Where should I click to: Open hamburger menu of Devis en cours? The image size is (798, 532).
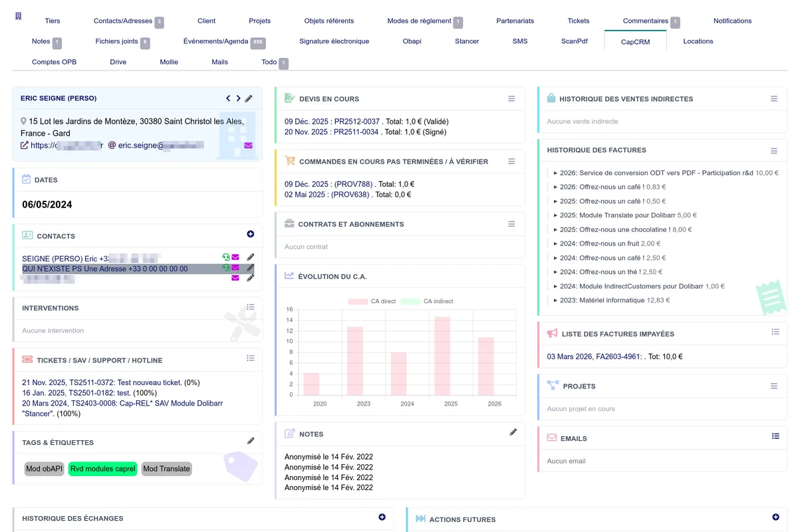pos(511,98)
